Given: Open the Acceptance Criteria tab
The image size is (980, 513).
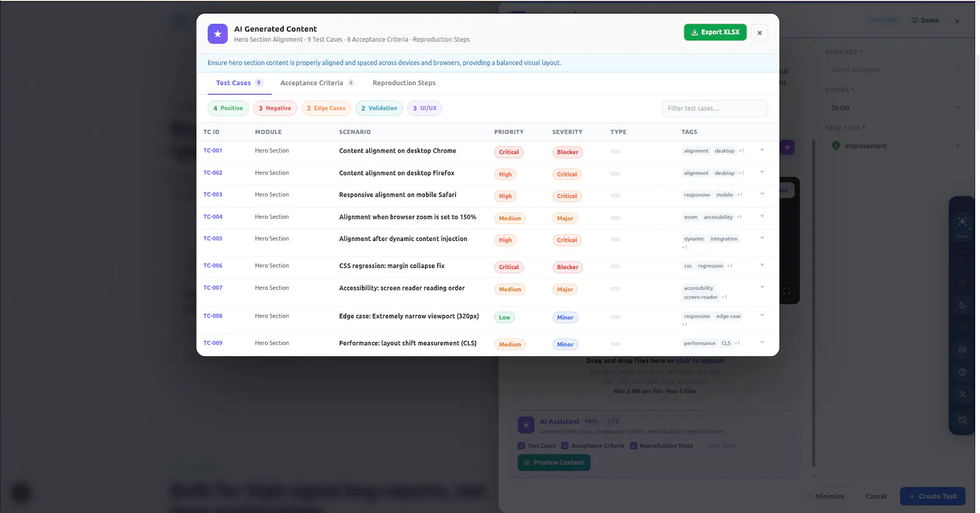Looking at the screenshot, I should click(x=317, y=83).
